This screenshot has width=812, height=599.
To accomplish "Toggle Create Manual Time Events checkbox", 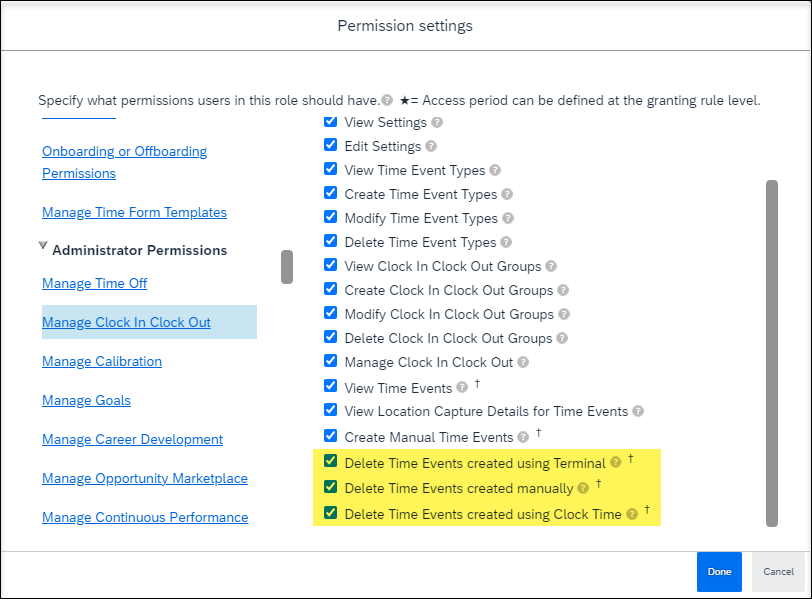I will 330,435.
